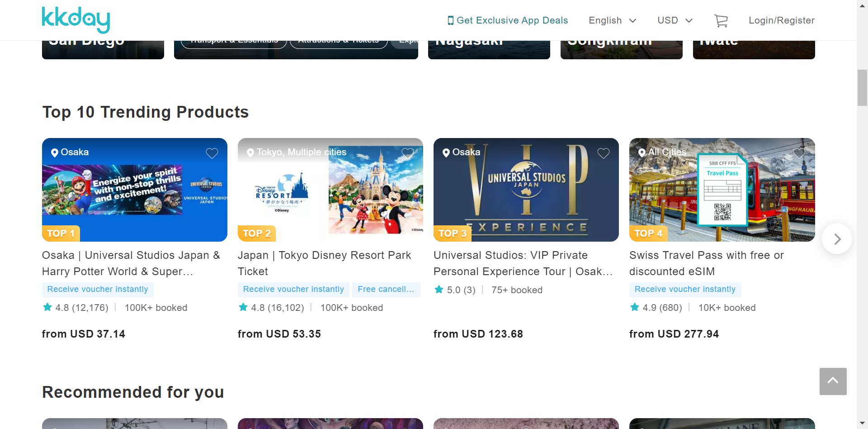The height and width of the screenshot is (429, 868).
Task: Click the Login/Register link
Action: [x=781, y=20]
